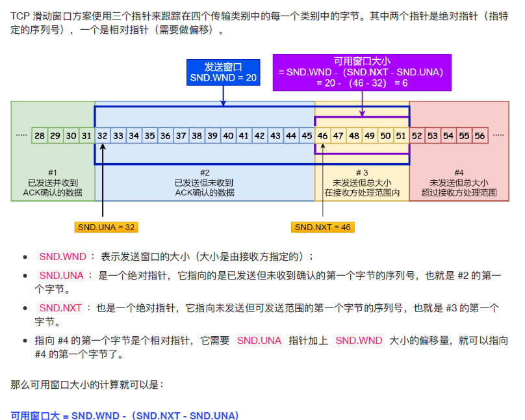The image size is (525, 420).
Task: Click the #3 未发送但总大小在接收方处理范围内 label
Action: [362, 183]
